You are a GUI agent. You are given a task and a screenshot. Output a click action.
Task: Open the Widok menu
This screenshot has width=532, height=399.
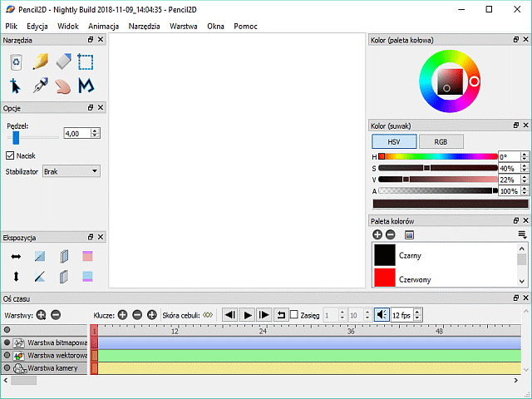click(x=68, y=26)
